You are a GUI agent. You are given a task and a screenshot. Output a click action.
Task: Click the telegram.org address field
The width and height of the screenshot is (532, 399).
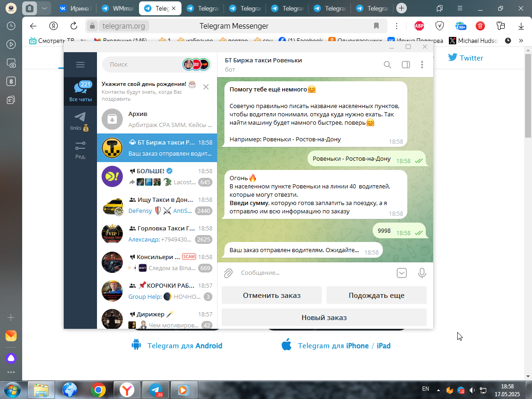tap(124, 26)
